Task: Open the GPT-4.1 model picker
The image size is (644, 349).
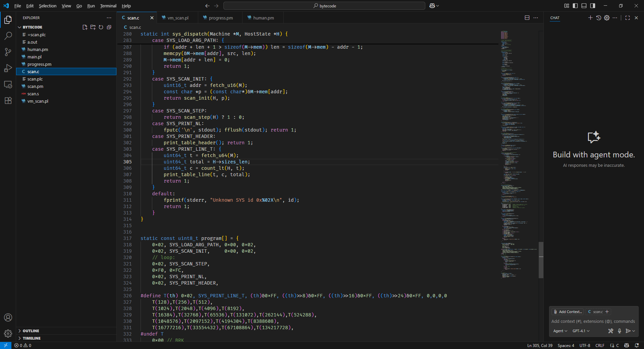Action: click(x=581, y=331)
